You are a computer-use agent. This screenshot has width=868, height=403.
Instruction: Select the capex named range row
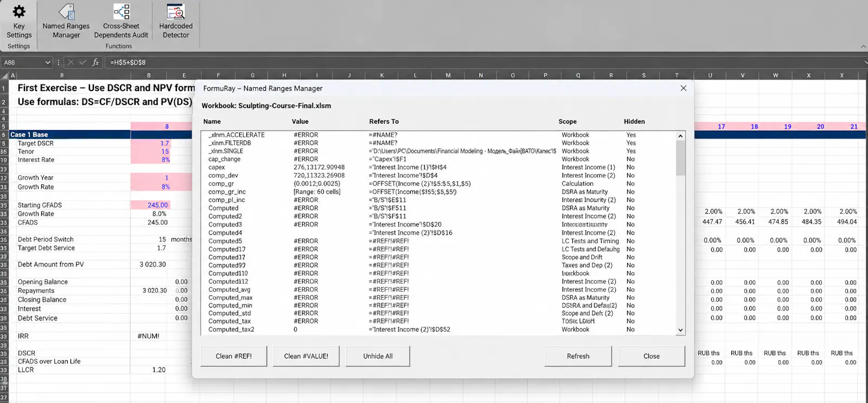[x=438, y=168]
